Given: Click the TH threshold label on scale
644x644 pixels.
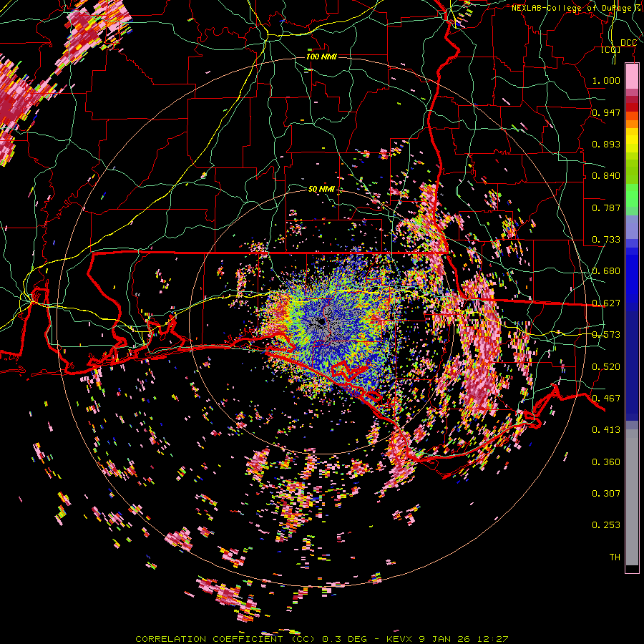Looking at the screenshot, I should click(615, 557).
